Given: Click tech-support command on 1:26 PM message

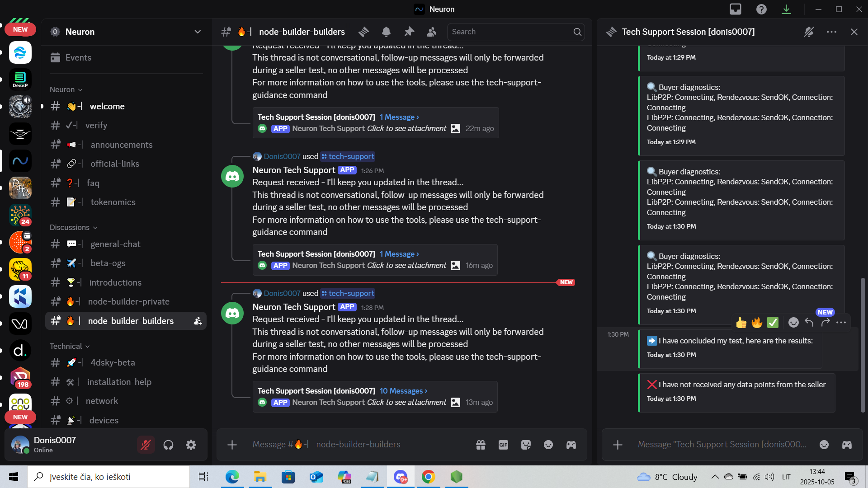Looking at the screenshot, I should [348, 156].
